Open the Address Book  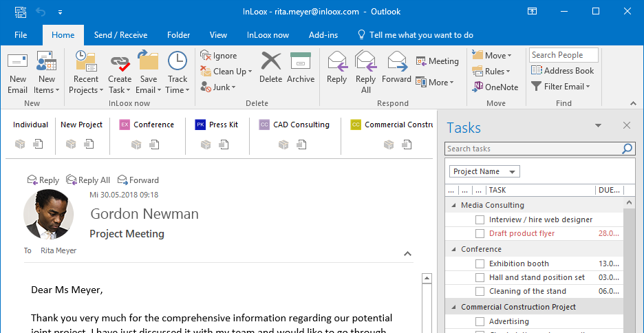click(562, 71)
